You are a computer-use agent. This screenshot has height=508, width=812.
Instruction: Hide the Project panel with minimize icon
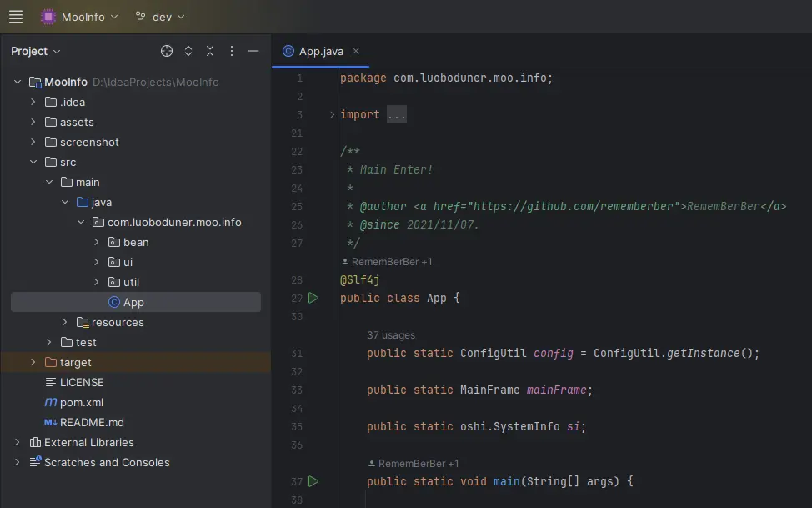[x=253, y=51]
